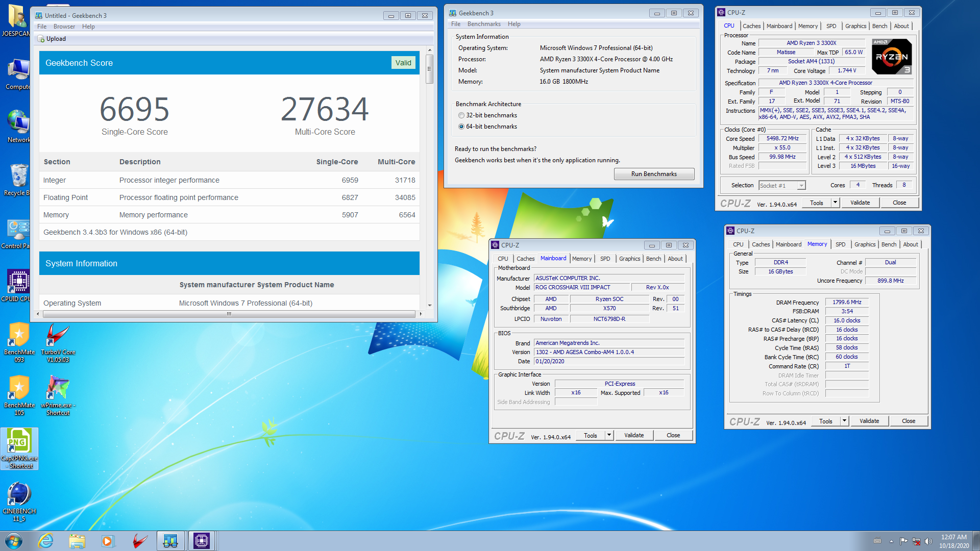The width and height of the screenshot is (980, 551).
Task: Open TurboV Core V1.05.03 shortcut
Action: pos(58,342)
